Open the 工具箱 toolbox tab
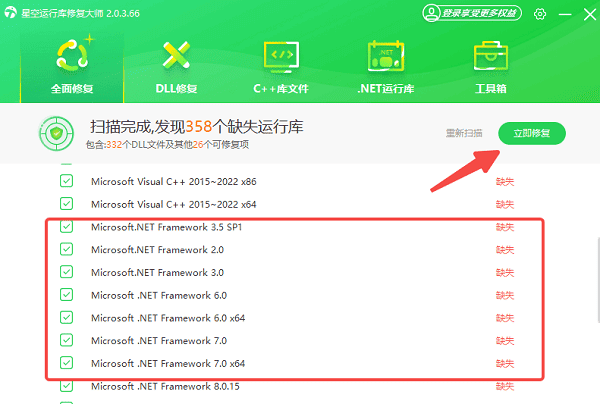Screen dimensions: 600x404 pos(491,68)
